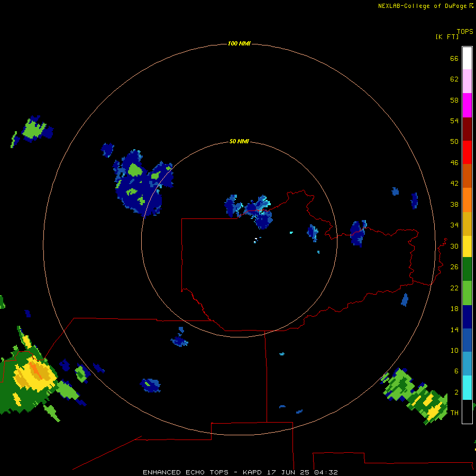Select the light pink 62 kft swatch
The image size is (476, 476).
coord(467,81)
